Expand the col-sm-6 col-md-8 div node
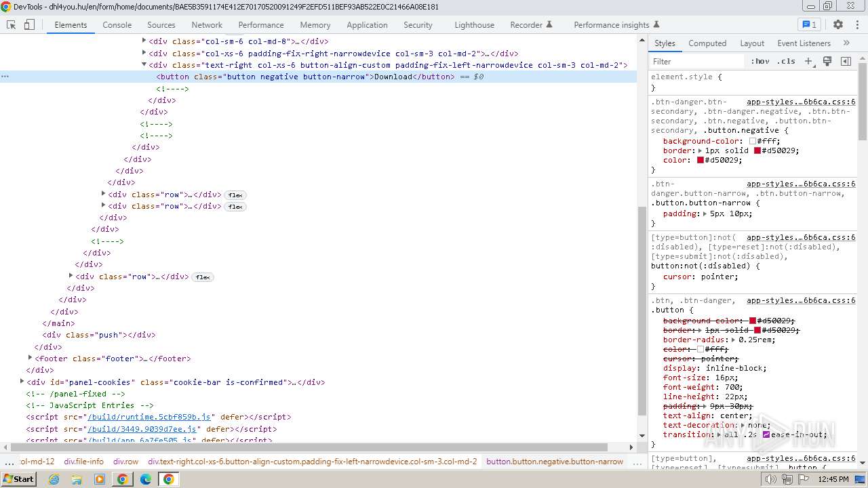Image resolution: width=868 pixels, height=488 pixels. (144, 41)
